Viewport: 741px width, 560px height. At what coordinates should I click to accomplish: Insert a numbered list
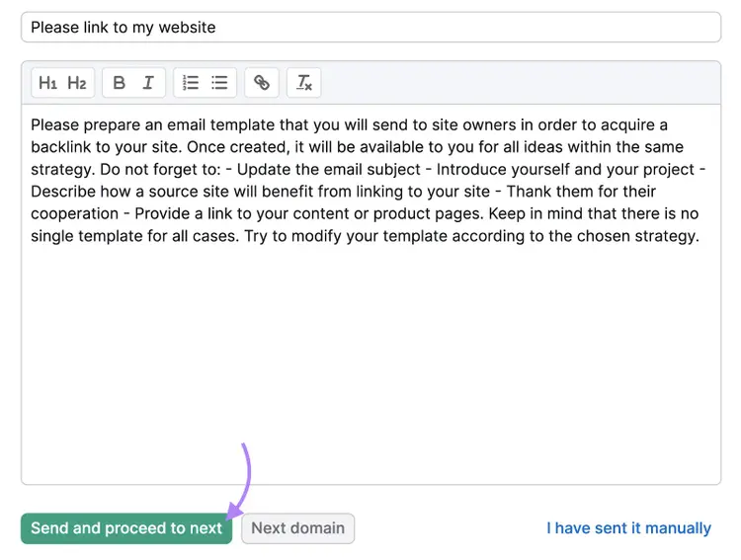(191, 83)
